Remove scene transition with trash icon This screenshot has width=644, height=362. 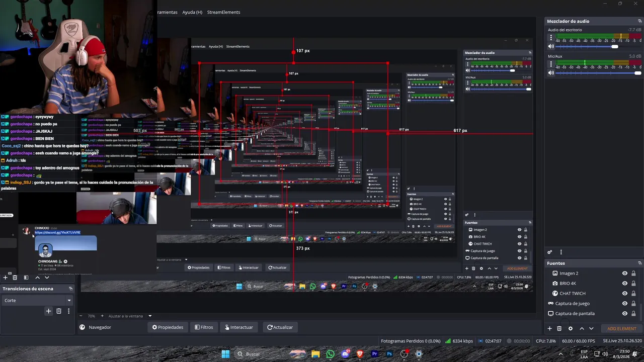click(x=59, y=311)
